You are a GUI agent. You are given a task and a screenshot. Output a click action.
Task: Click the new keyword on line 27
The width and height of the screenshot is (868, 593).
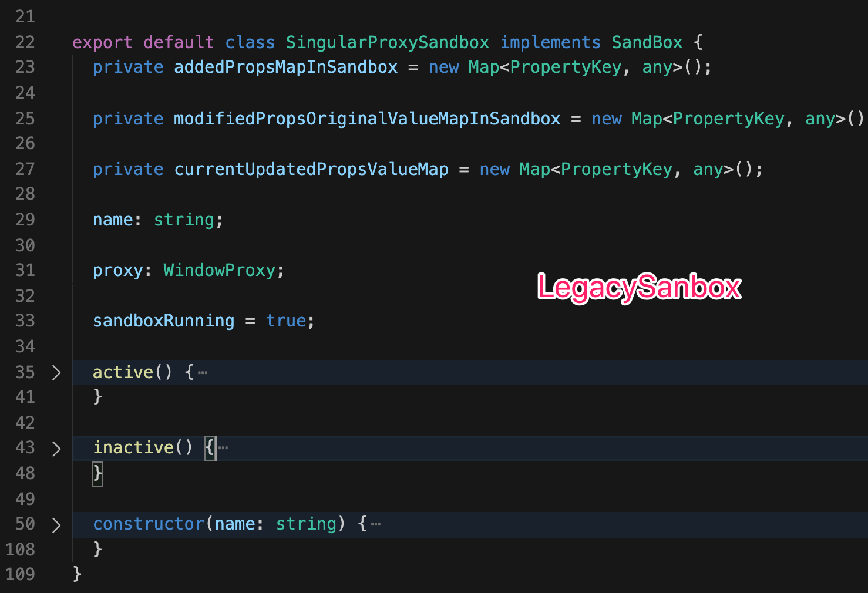(495, 170)
